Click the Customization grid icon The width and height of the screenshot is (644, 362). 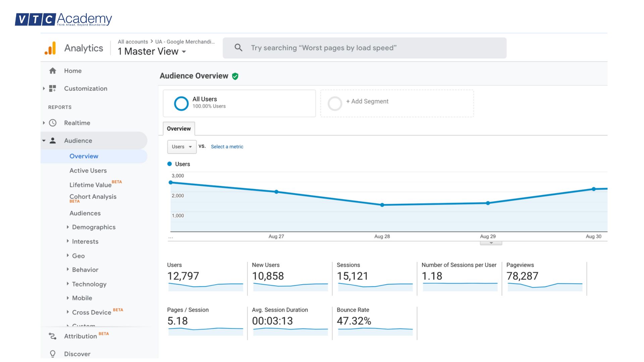tap(53, 88)
